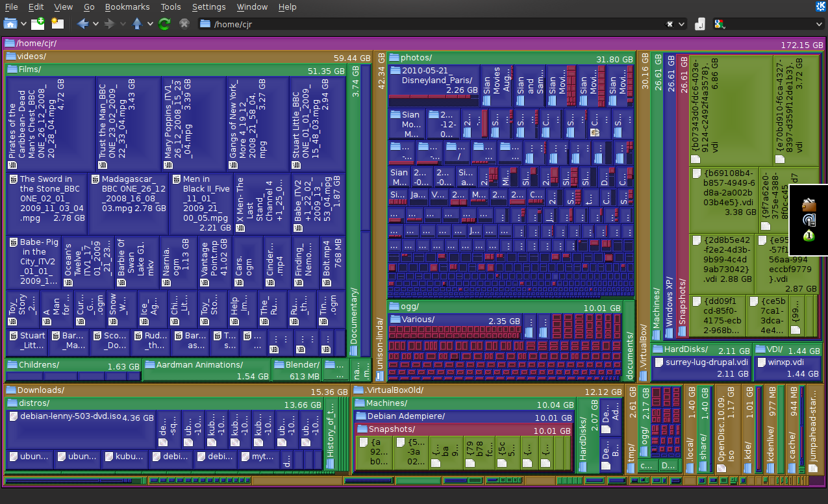Screen dimensions: 828x504
Task: Click the Google search engine icon
Action: pyautogui.click(x=719, y=24)
